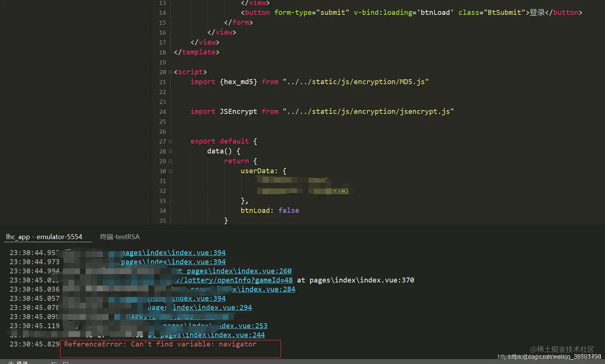Click the ReferenceError navigator message

pos(160,344)
